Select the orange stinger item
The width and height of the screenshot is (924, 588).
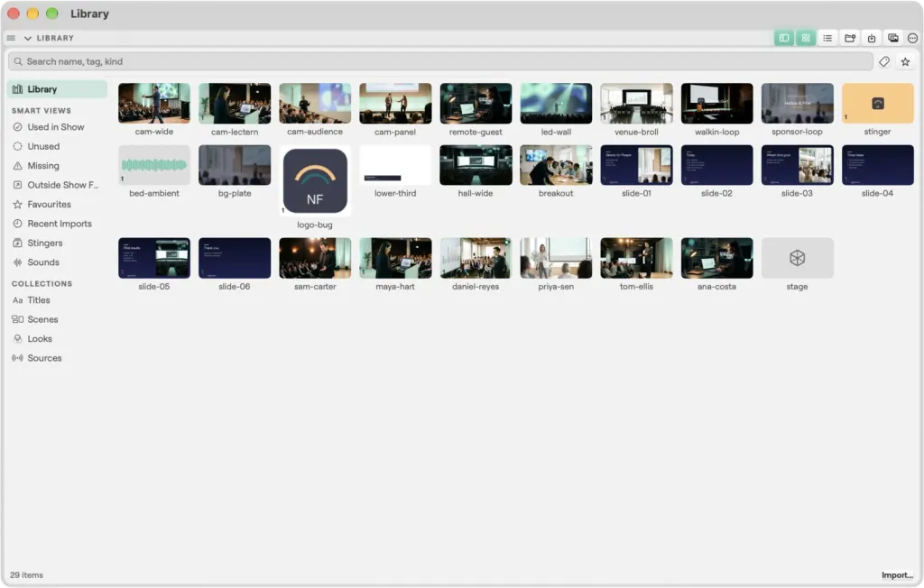[877, 103]
